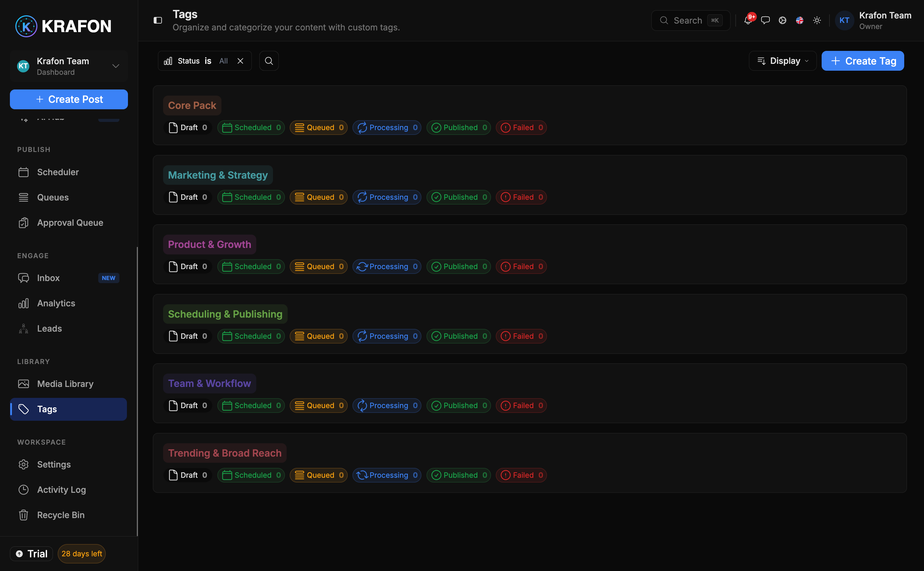Open the chat messages icon
This screenshot has height=571, width=924.
(765, 20)
